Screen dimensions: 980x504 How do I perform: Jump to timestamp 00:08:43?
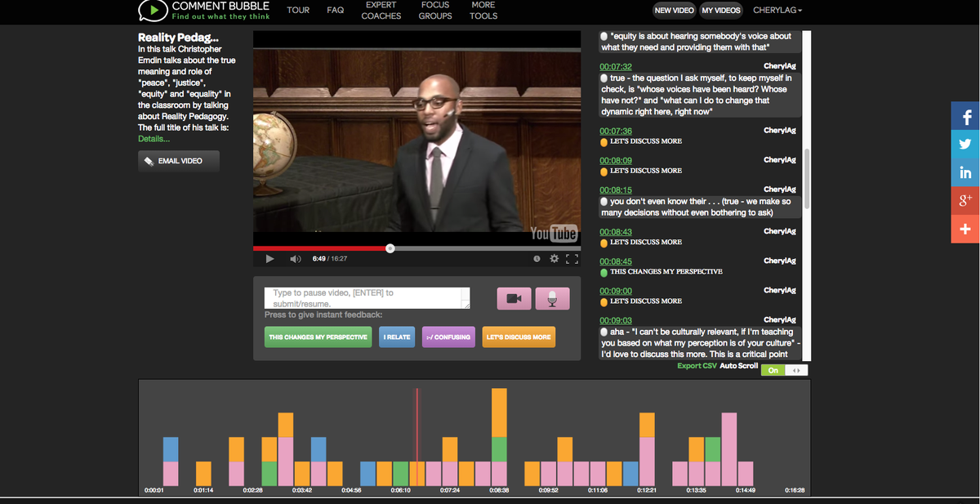tap(616, 232)
